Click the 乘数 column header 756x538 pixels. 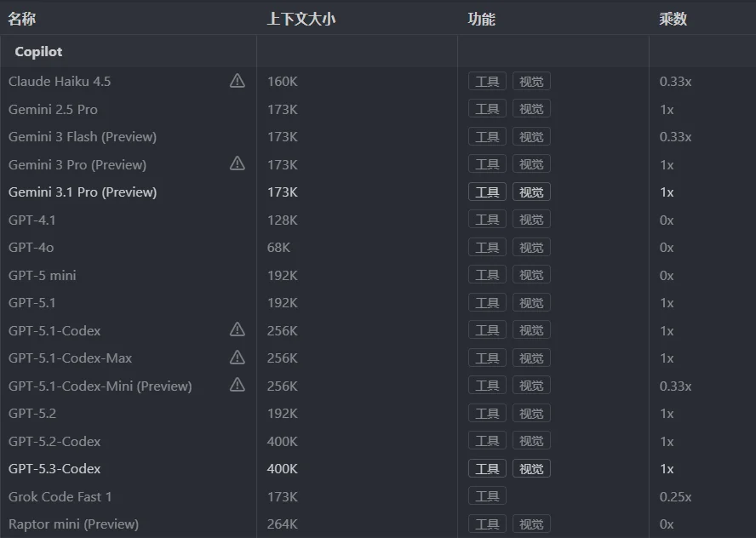(x=673, y=19)
